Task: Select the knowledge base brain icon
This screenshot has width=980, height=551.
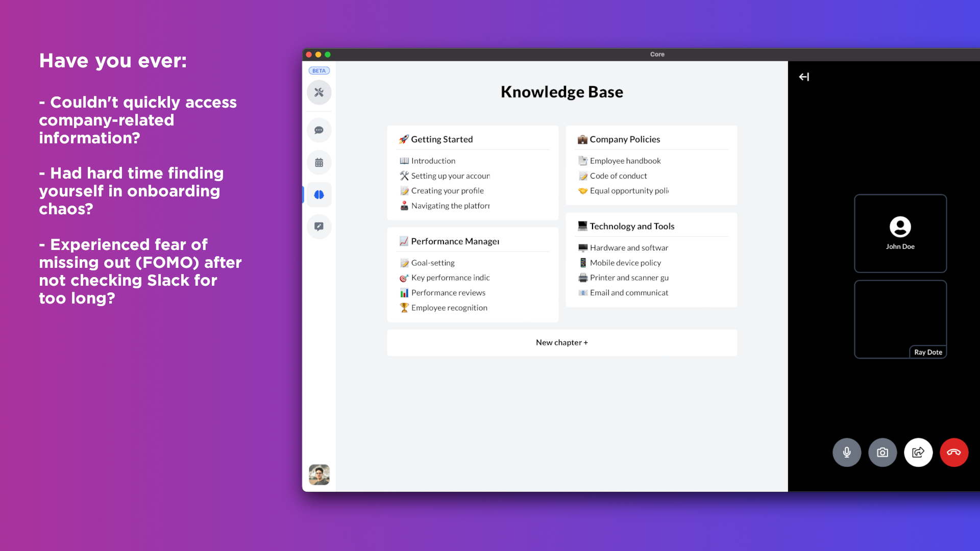Action: pyautogui.click(x=319, y=194)
